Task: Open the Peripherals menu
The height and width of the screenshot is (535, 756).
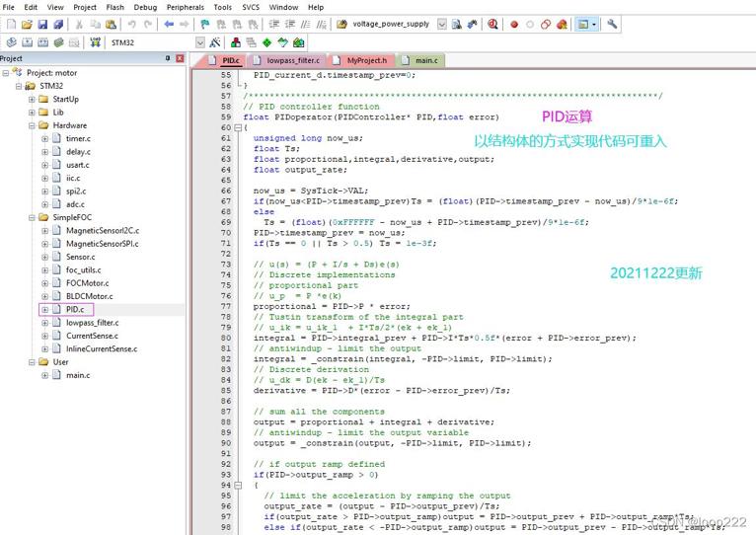Action: click(x=186, y=7)
